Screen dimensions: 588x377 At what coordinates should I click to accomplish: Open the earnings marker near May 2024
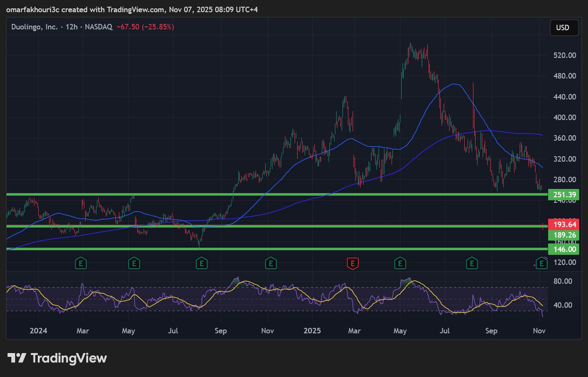134,264
